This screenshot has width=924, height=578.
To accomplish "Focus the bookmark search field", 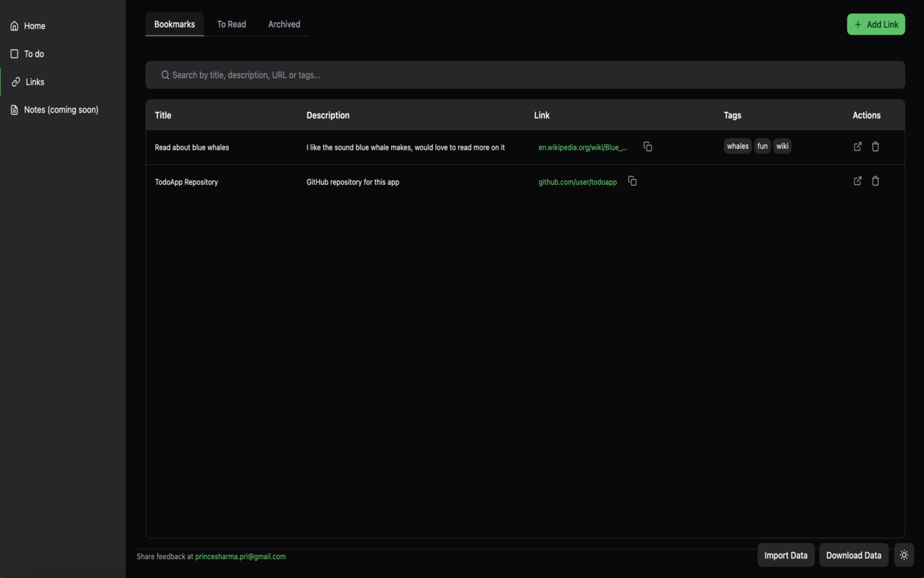I will [525, 75].
